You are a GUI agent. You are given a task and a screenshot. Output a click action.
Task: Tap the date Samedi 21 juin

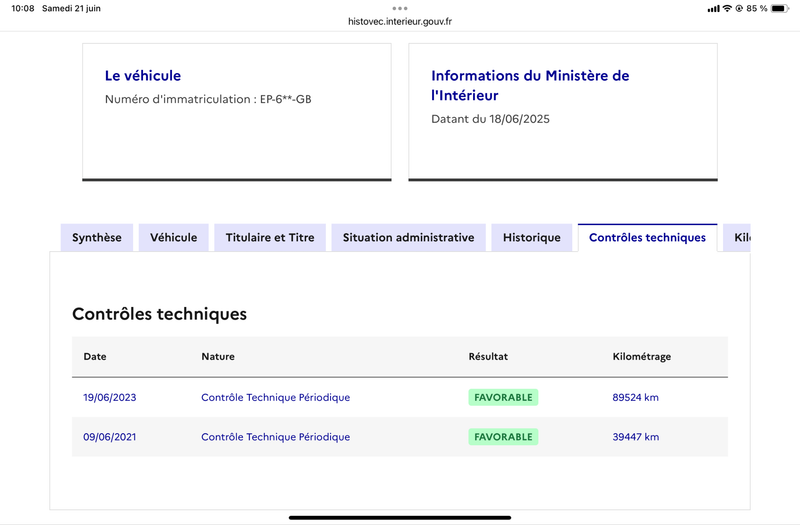coord(71,8)
